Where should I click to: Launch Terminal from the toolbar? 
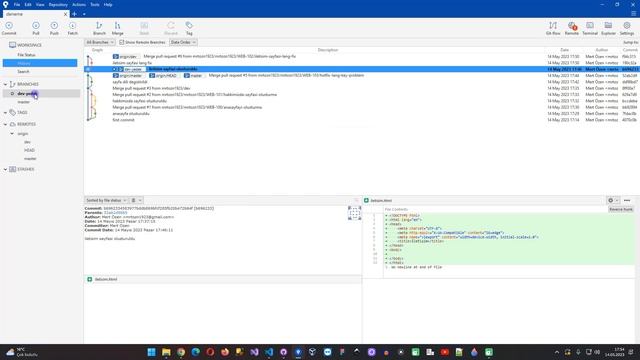click(x=590, y=28)
